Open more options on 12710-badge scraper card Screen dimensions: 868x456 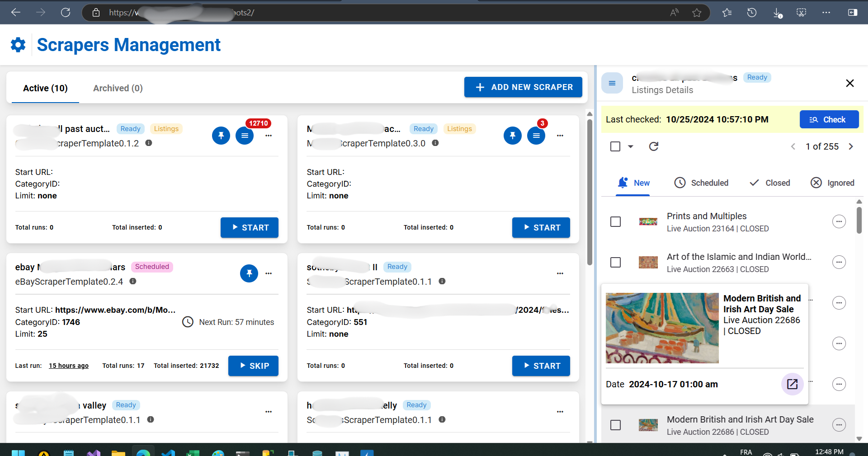[x=269, y=136]
